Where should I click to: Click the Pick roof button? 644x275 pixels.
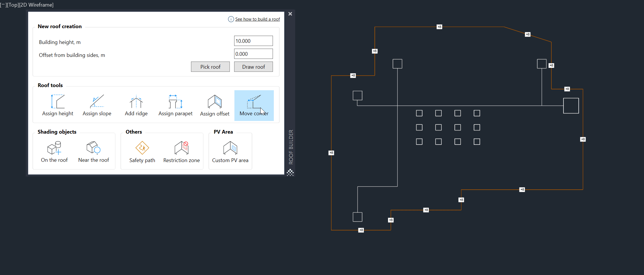coord(210,67)
